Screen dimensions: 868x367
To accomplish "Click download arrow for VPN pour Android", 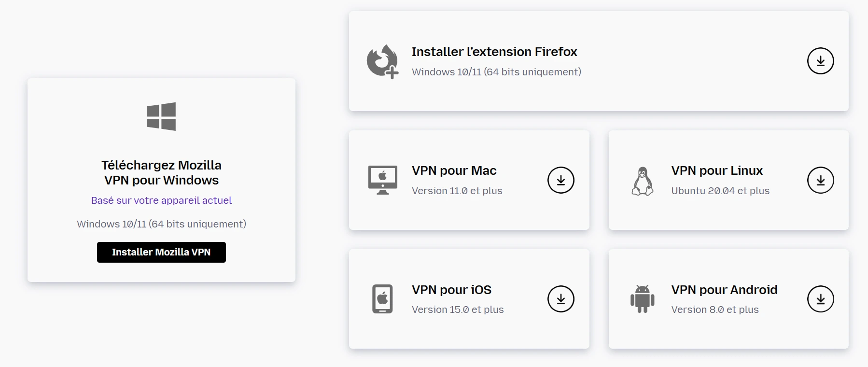I will (820, 299).
